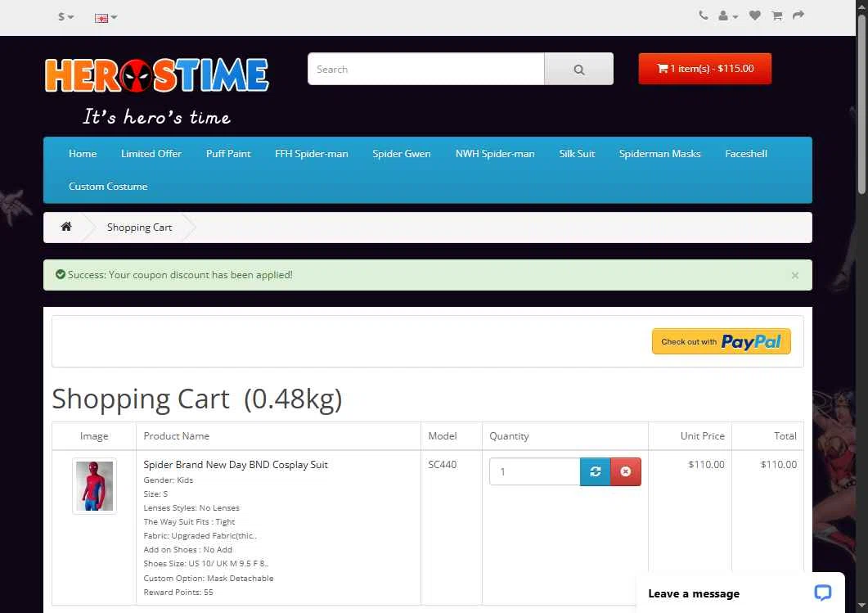The image size is (868, 613).
Task: Click 'Lenses Styles: No Lenses' text
Action: tap(191, 507)
